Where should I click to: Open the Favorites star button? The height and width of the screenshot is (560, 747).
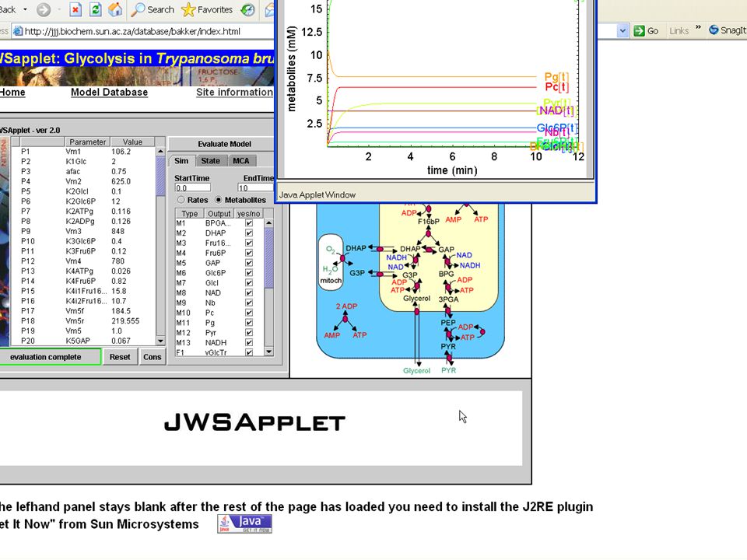point(207,9)
